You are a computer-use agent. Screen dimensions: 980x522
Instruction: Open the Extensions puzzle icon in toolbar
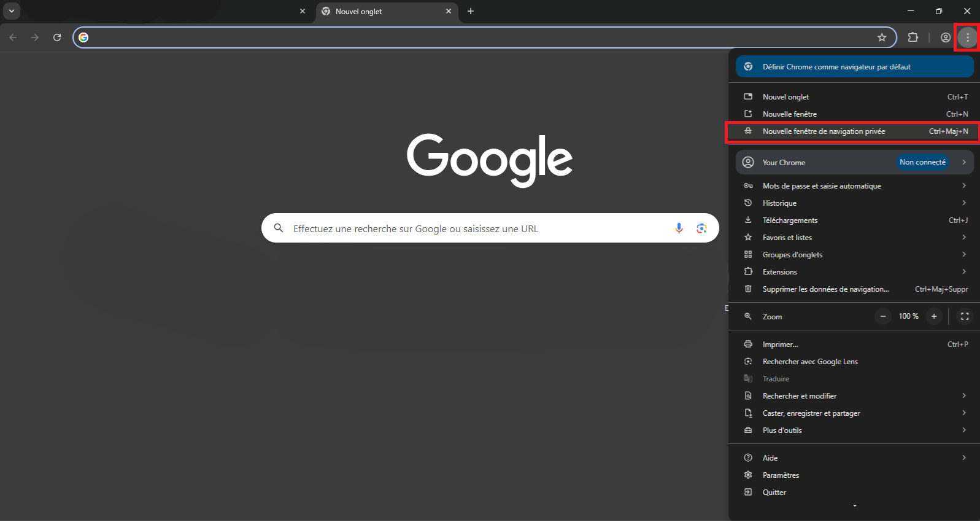(x=913, y=37)
